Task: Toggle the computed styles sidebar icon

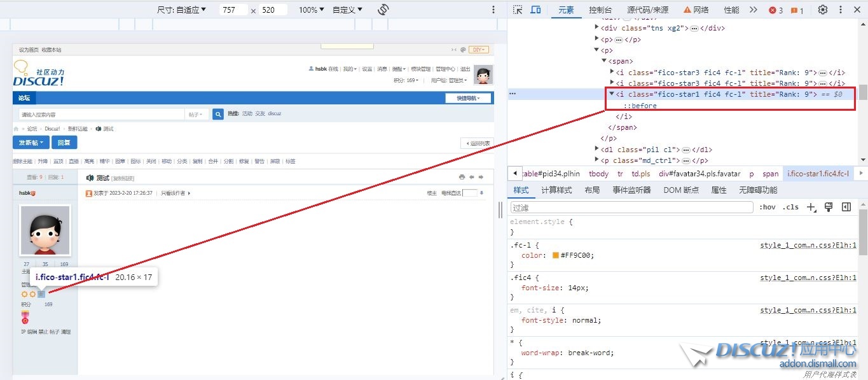Action: [846, 208]
